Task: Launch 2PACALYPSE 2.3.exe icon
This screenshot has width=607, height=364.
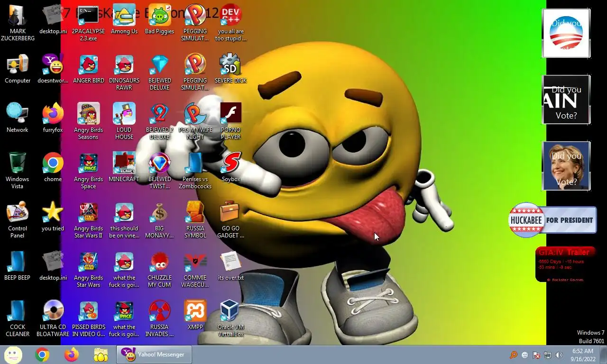Action: point(89,22)
